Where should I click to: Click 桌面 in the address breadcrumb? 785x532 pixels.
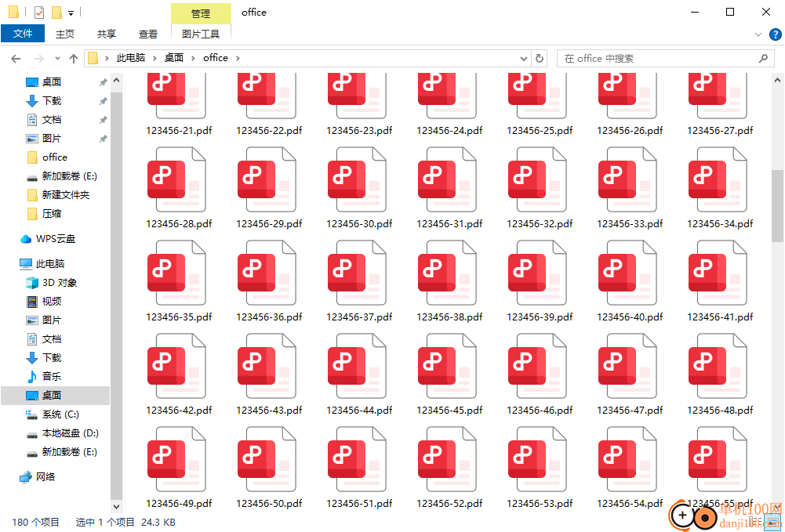[x=174, y=58]
